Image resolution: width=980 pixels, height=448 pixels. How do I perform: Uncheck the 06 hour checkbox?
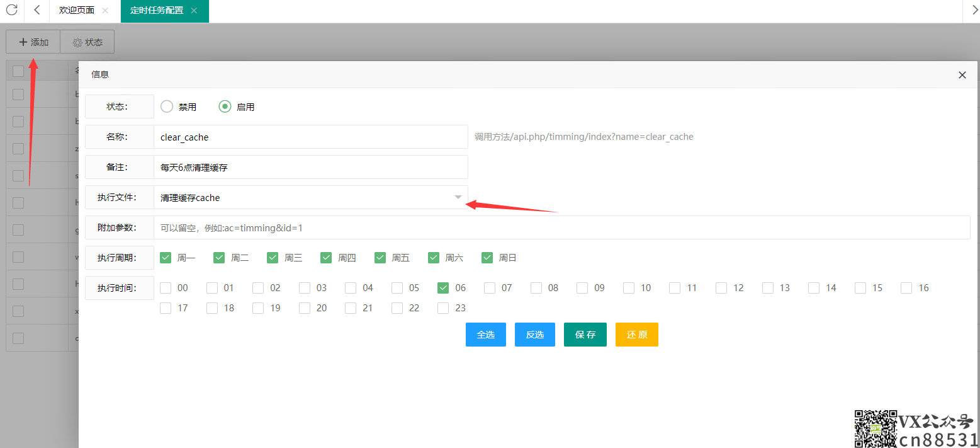443,288
